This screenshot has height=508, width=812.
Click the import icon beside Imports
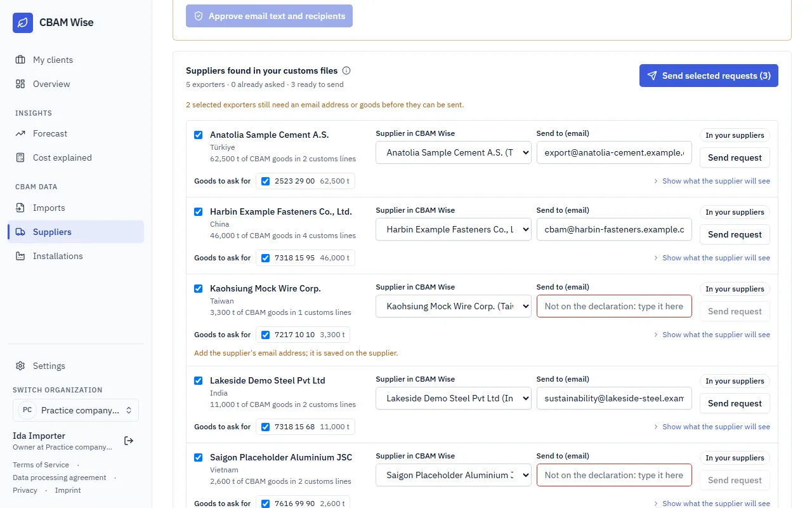(20, 208)
